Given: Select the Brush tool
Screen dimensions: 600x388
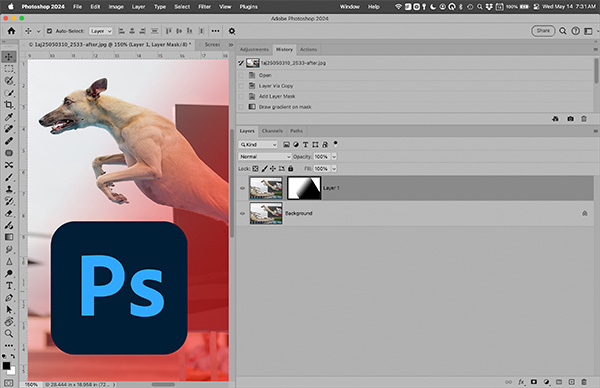Looking at the screenshot, I should pyautogui.click(x=9, y=177).
